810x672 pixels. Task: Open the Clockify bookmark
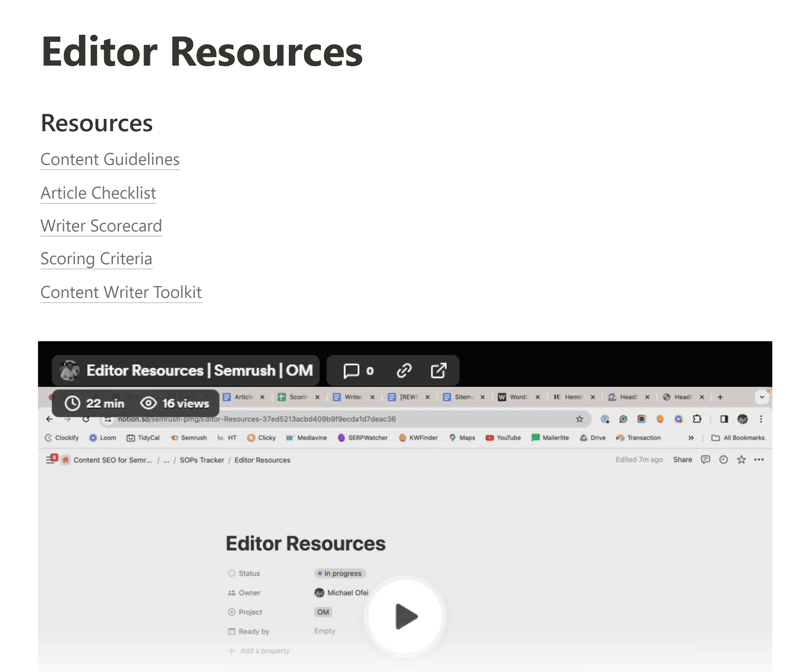coord(62,438)
